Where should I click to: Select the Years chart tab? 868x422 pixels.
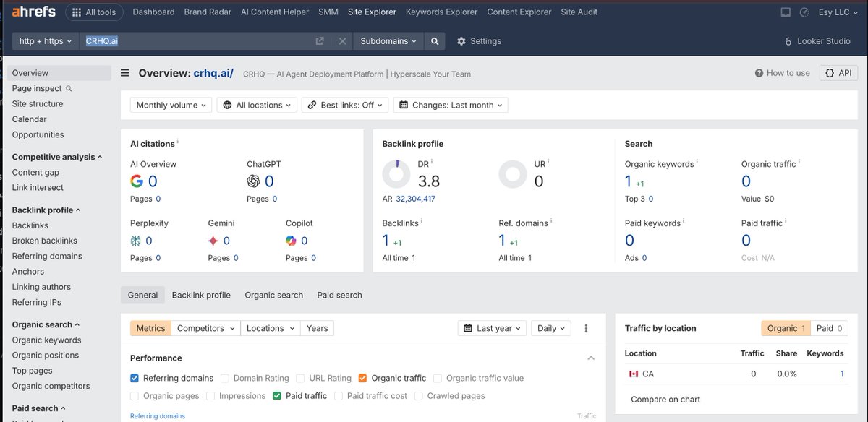click(317, 328)
